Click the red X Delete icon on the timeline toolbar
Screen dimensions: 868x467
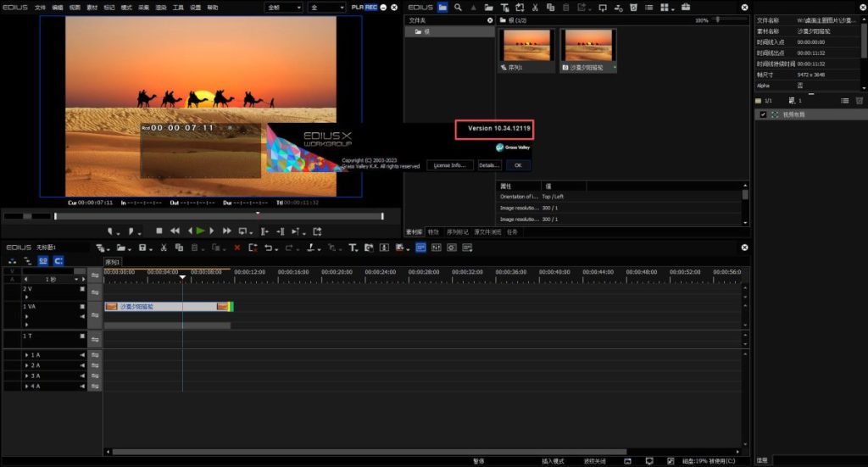[237, 247]
